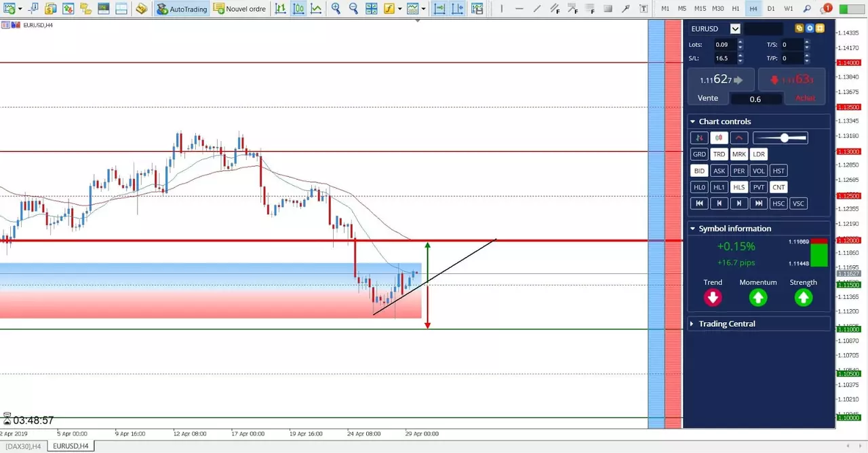This screenshot has height=453, width=868.
Task: Toggle chart shift icon
Action: (x=458, y=9)
